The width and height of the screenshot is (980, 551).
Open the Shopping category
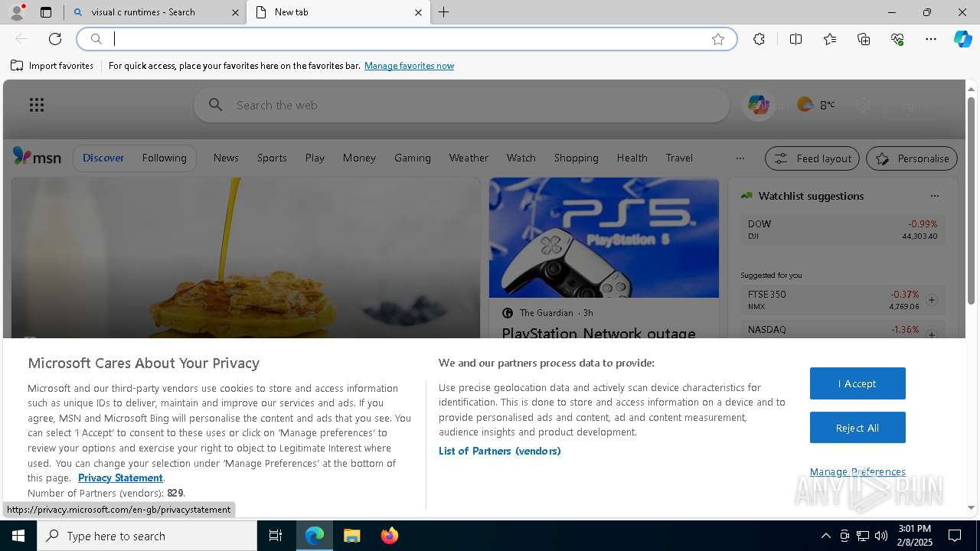click(x=576, y=158)
